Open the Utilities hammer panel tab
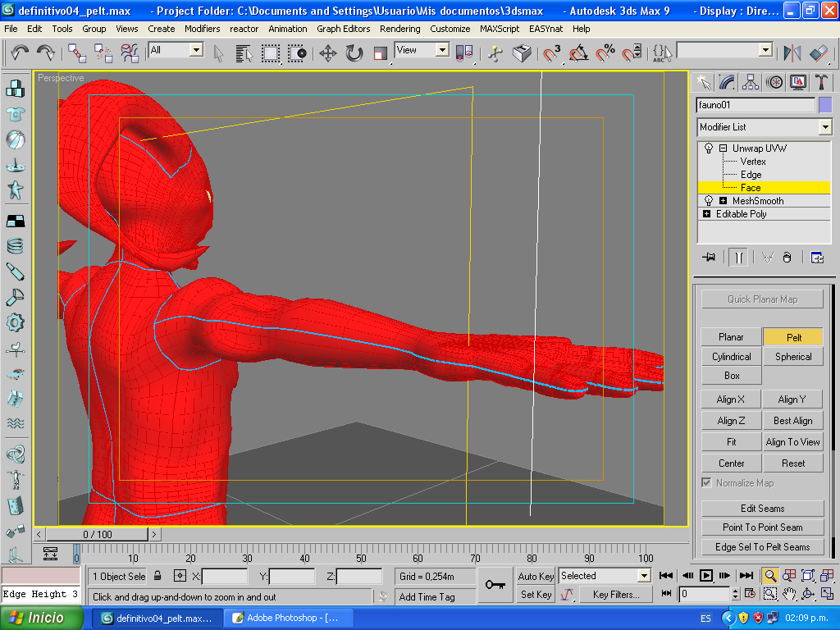The width and height of the screenshot is (840, 630). 820,82
